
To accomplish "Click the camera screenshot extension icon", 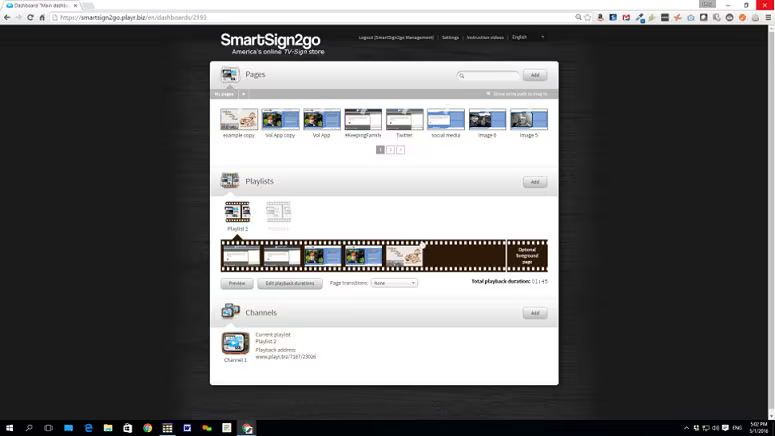I will coord(691,17).
